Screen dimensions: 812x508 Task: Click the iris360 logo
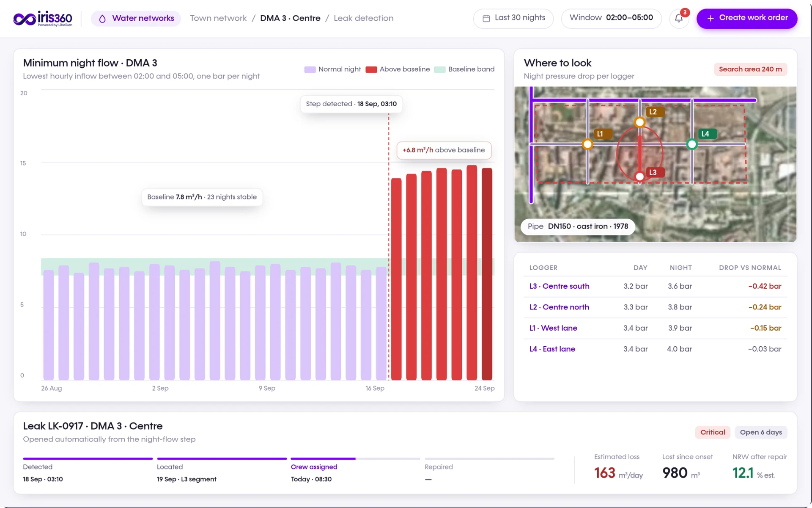pos(43,19)
